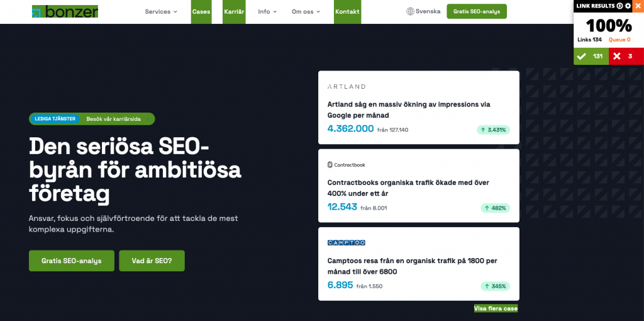Screen dimensions: 644x321
Task: Click the globe language icon
Action: click(410, 11)
